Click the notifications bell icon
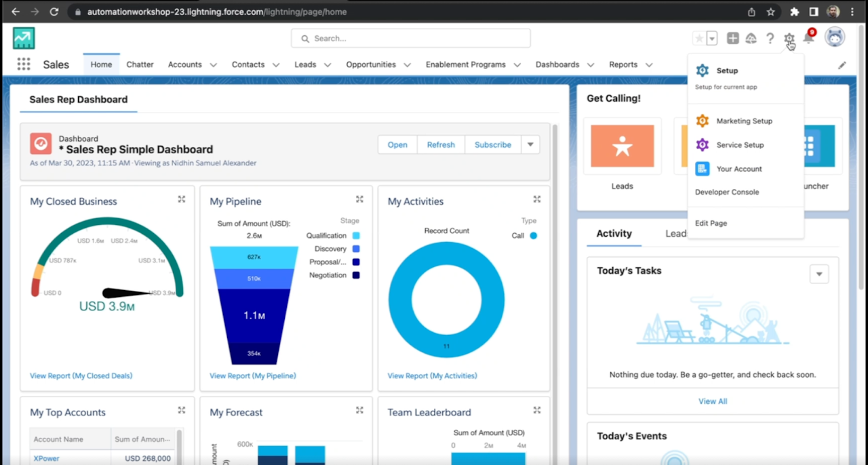 (808, 39)
